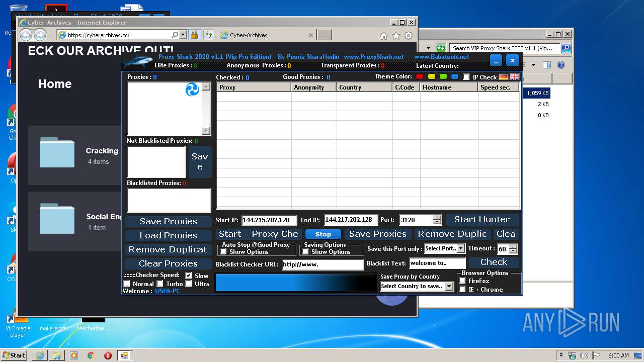Click the Save button beside Not Blacklisted Proxies
Image resolution: width=644 pixels, height=362 pixels.
[200, 162]
